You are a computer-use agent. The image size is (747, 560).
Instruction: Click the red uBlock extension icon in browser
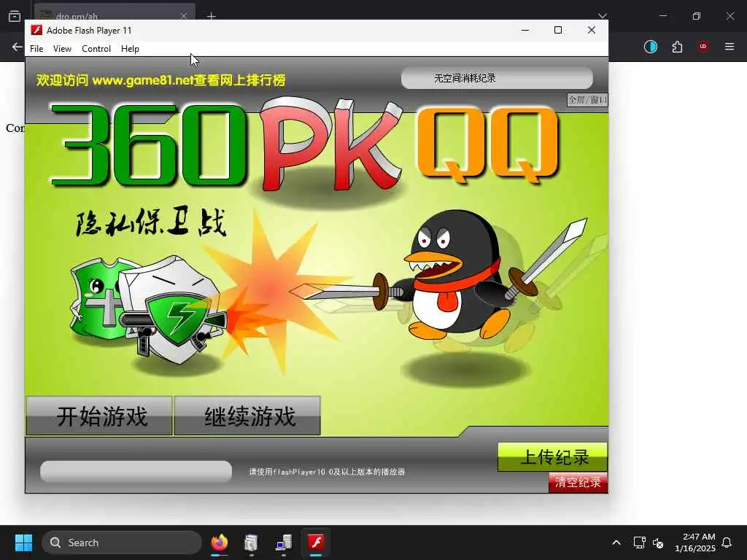(x=703, y=47)
